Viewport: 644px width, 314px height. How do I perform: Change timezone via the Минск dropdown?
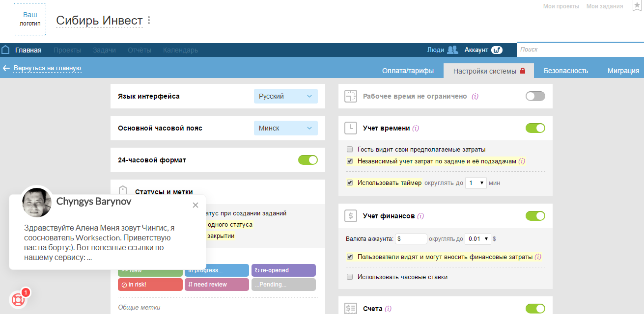[285, 128]
